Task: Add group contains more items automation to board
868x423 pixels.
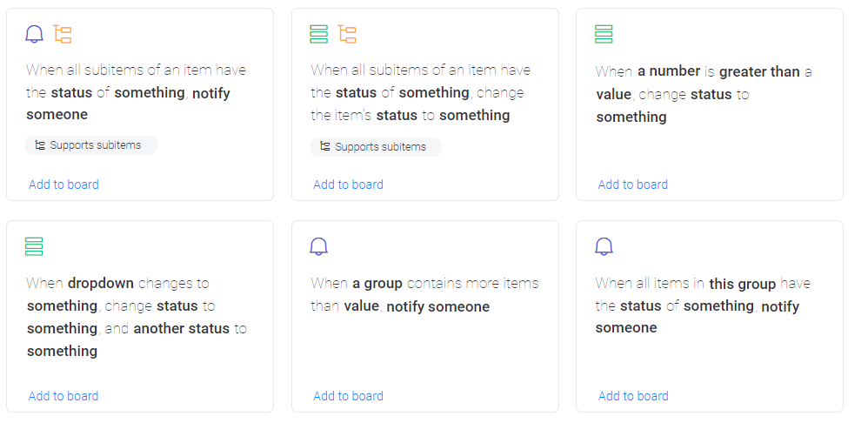Action: [x=348, y=396]
